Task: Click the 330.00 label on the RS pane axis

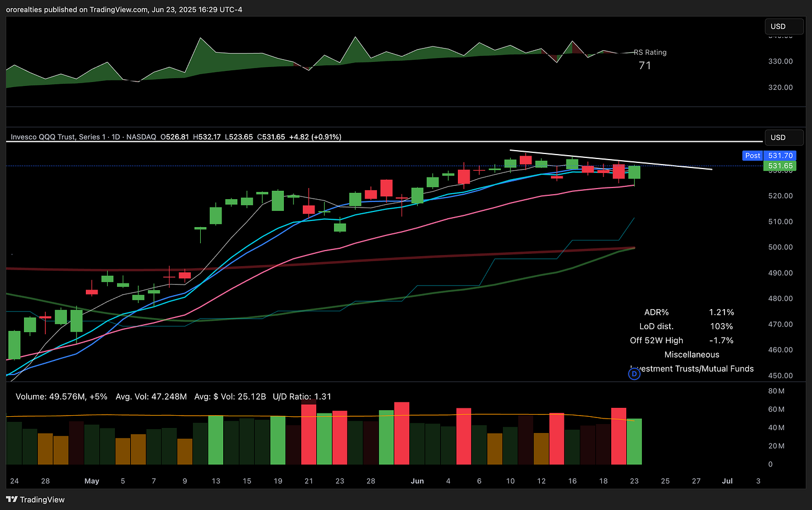Action: click(781, 61)
